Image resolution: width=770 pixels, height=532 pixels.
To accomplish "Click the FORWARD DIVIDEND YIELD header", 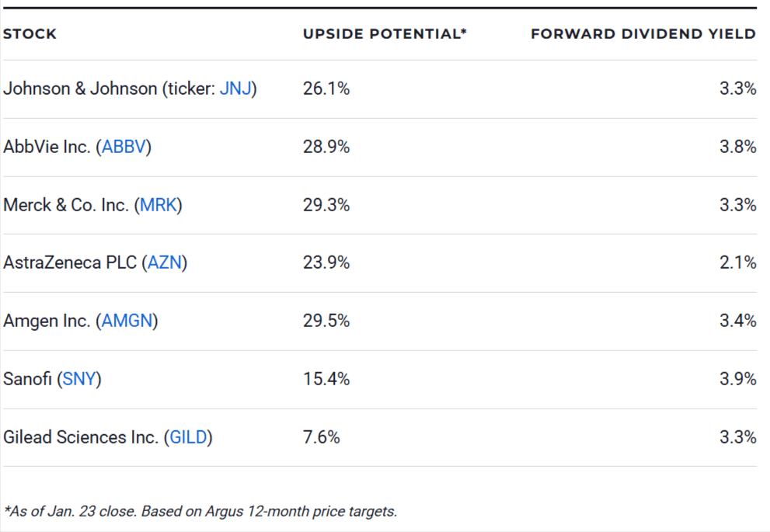I will coord(643,34).
